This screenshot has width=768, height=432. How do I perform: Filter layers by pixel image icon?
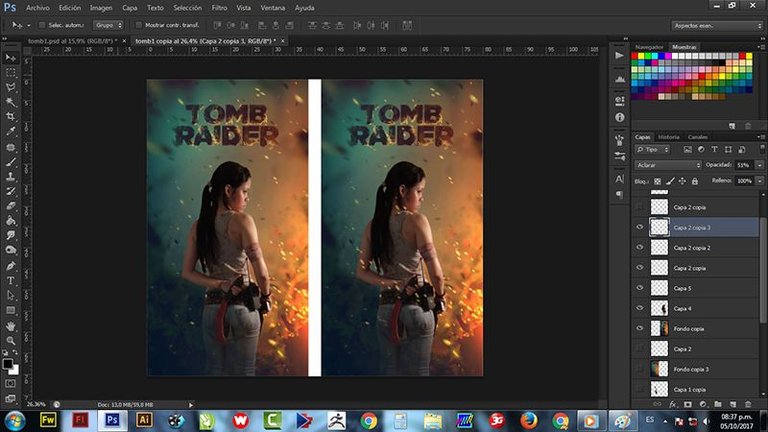[x=688, y=149]
